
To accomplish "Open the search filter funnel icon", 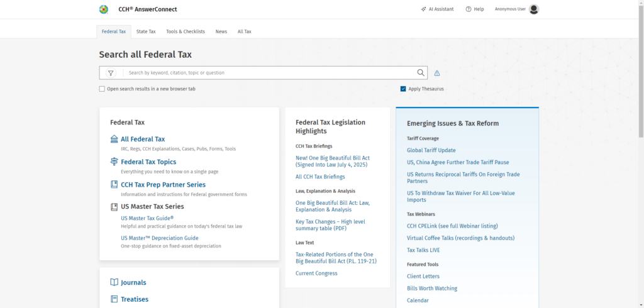I will 111,73.
